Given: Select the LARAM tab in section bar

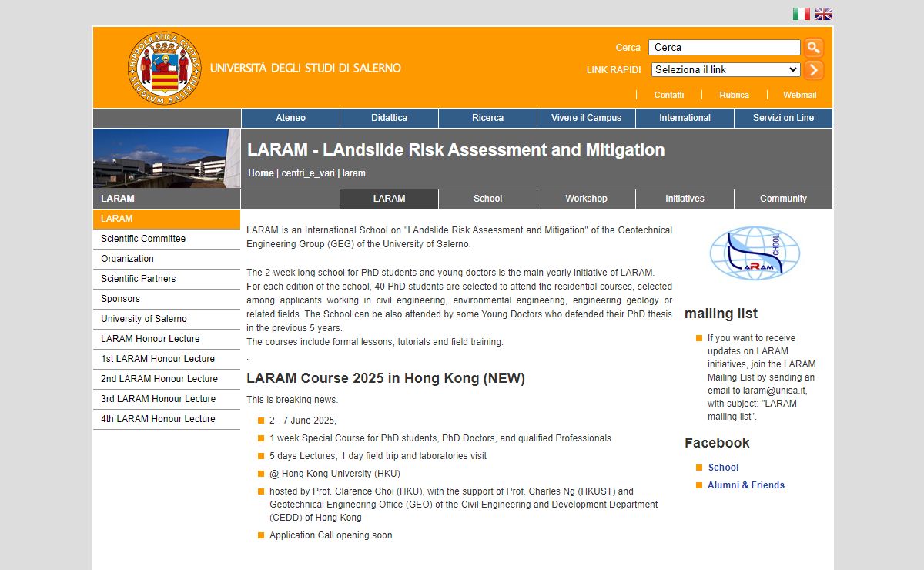Looking at the screenshot, I should (389, 199).
